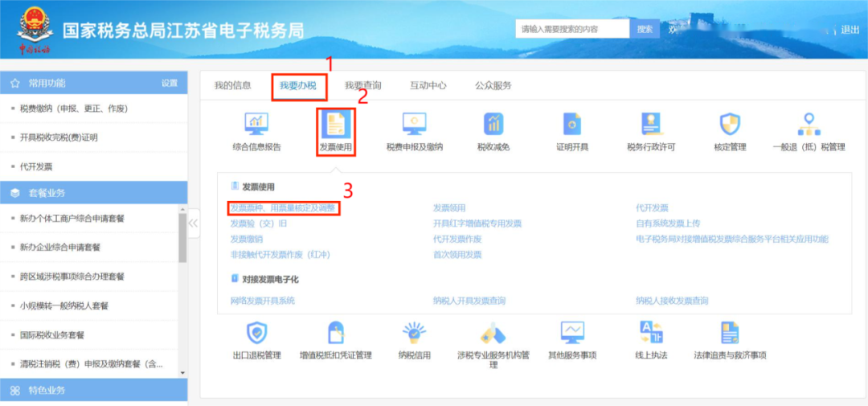Click the sidebar scrollbar down arrow
This screenshot has height=406, width=868.
point(183,373)
